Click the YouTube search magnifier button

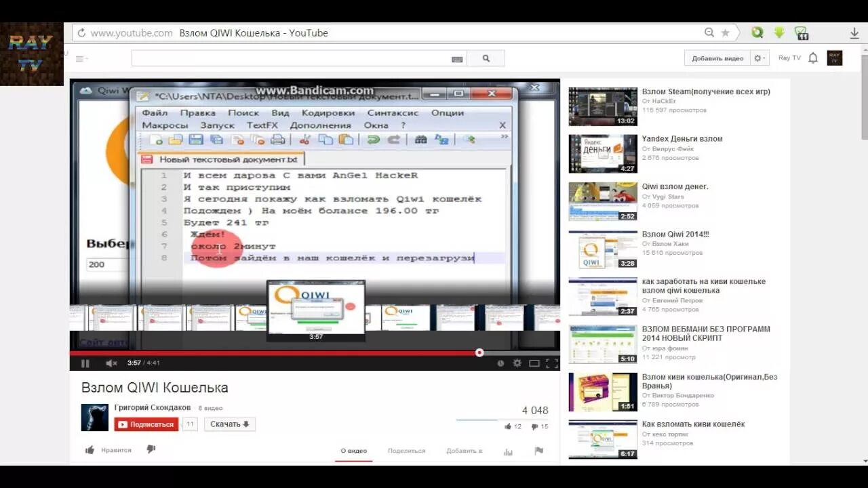486,58
